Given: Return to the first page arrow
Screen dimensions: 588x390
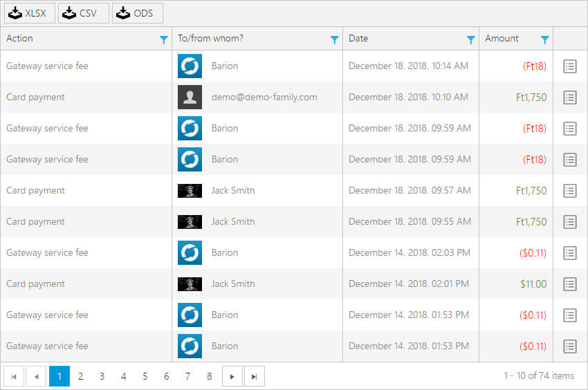Looking at the screenshot, I should (14, 376).
